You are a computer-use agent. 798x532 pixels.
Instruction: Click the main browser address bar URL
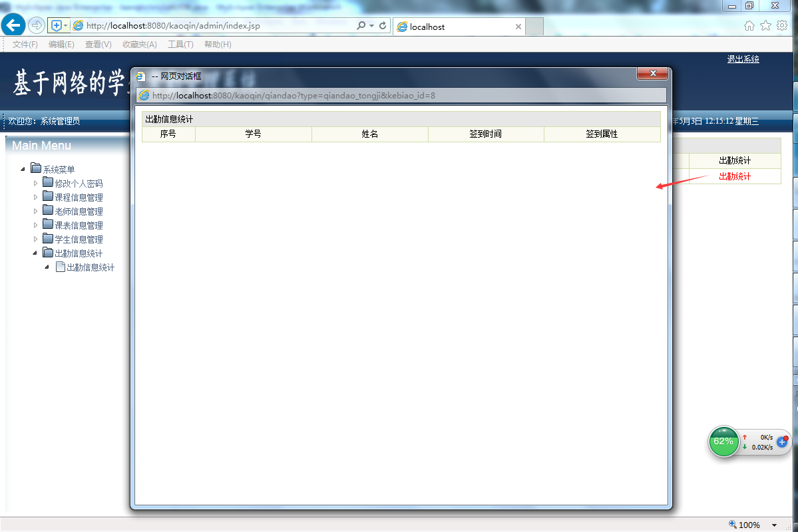click(x=173, y=25)
